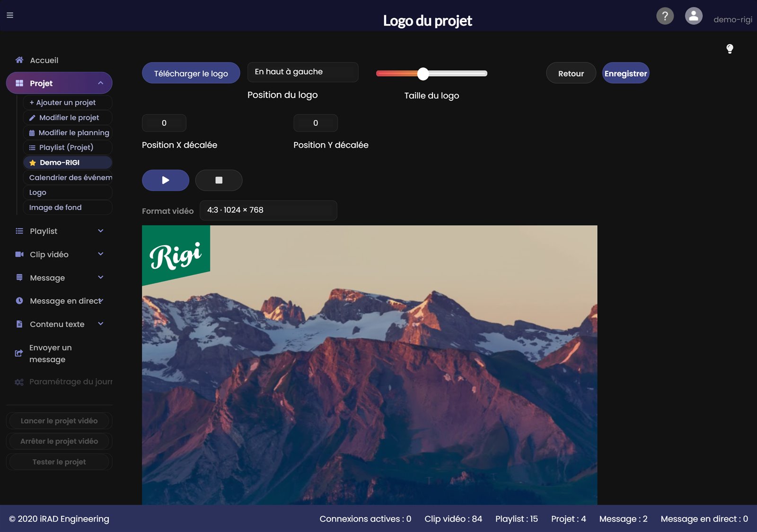Viewport: 757px width, 532px height.
Task: Expand the Message menu chevron
Action: 101,277
